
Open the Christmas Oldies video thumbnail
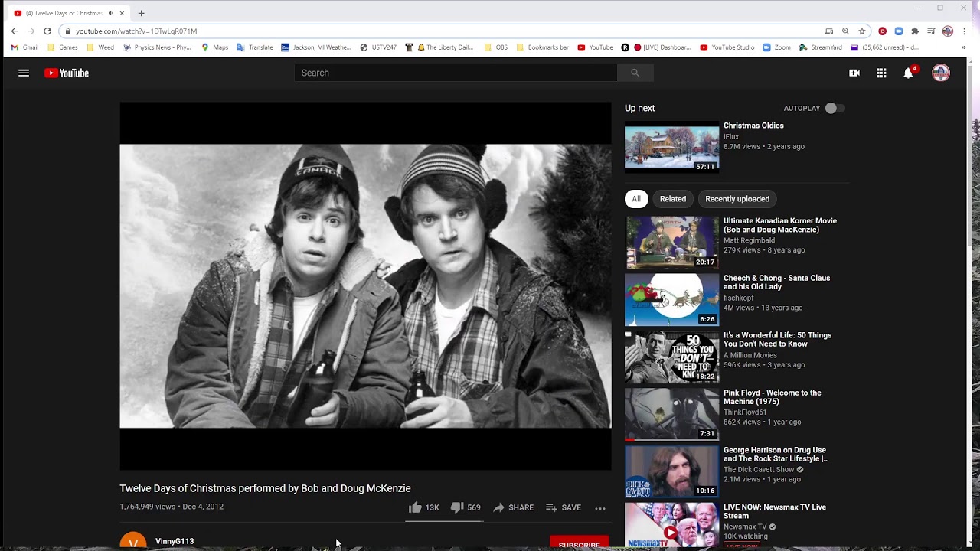pos(671,147)
